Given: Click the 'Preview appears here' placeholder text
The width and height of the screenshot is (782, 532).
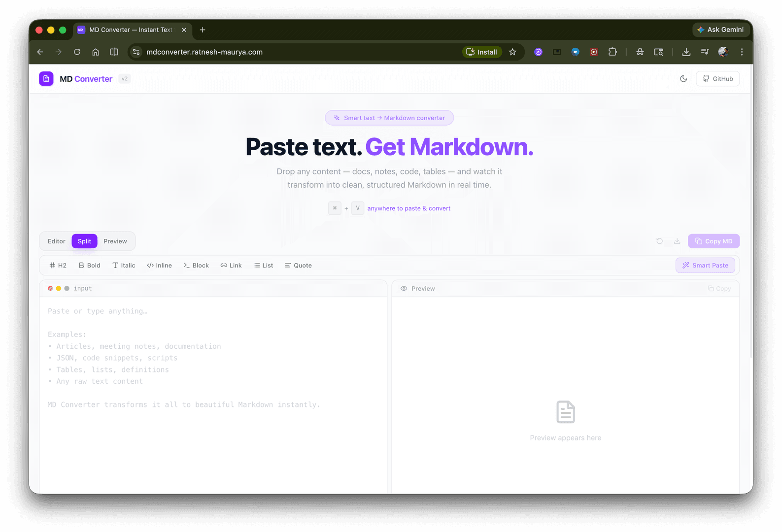Looking at the screenshot, I should pyautogui.click(x=566, y=438).
